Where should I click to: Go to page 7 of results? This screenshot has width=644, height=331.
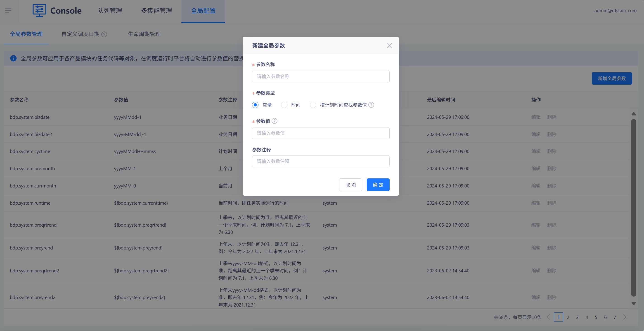615,317
